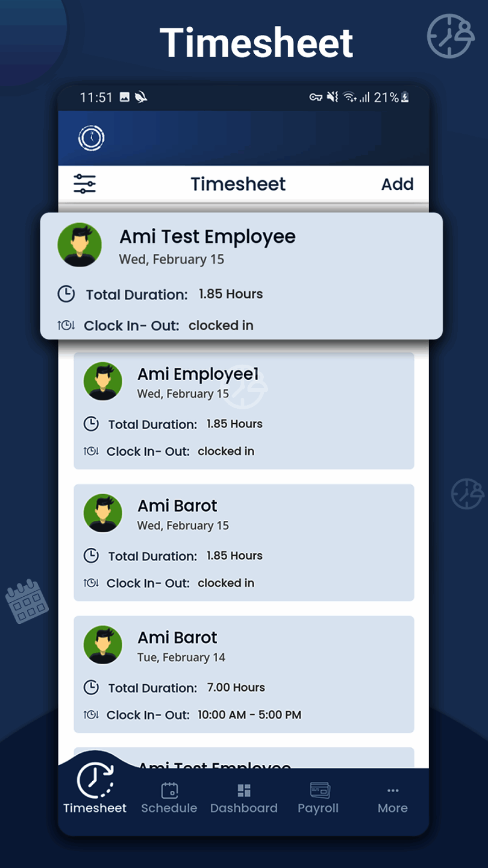This screenshot has width=488, height=868.
Task: Tap the Wi-Fi signal icon in status bar
Action: point(350,97)
